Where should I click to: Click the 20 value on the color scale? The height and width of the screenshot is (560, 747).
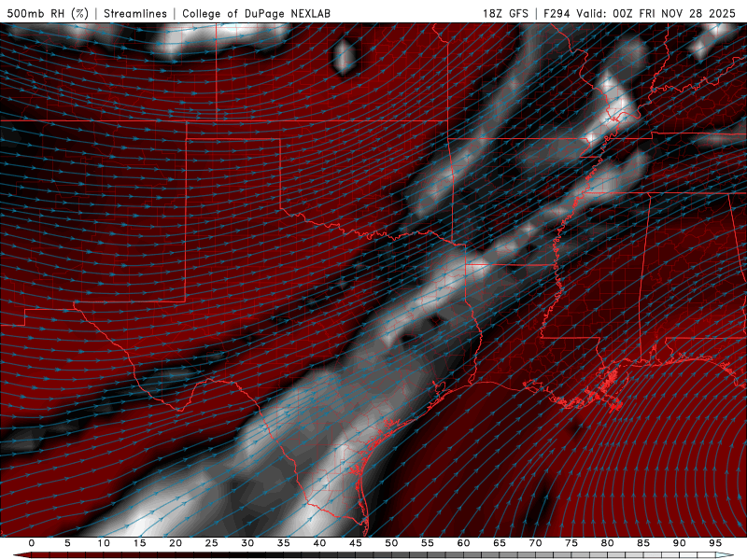coord(176,543)
